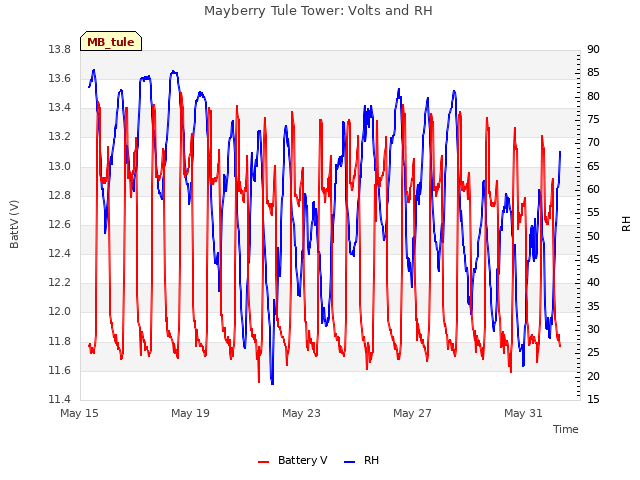Click the 12.0 voltage tick label
This screenshot has height=480, width=640.
(60, 312)
